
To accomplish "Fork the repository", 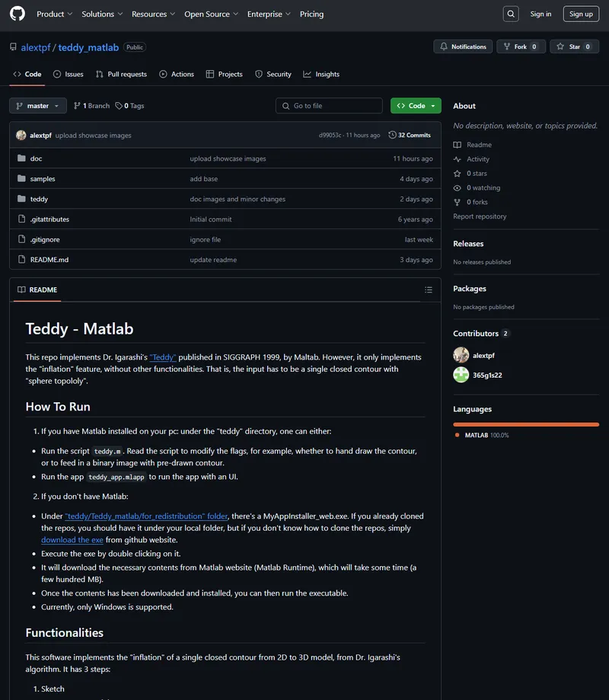I will pyautogui.click(x=520, y=46).
